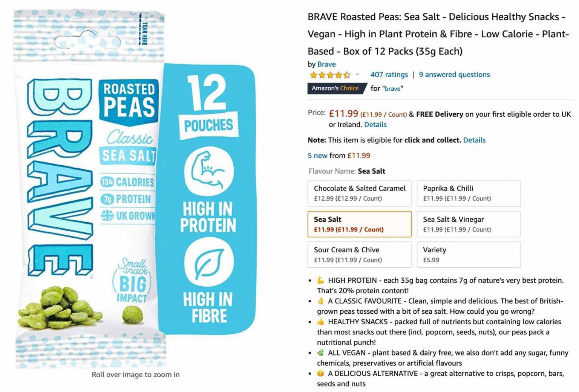Image resolution: width=579 pixels, height=392 pixels.
Task: Click the 12 pouches label on image
Action: coord(208,107)
